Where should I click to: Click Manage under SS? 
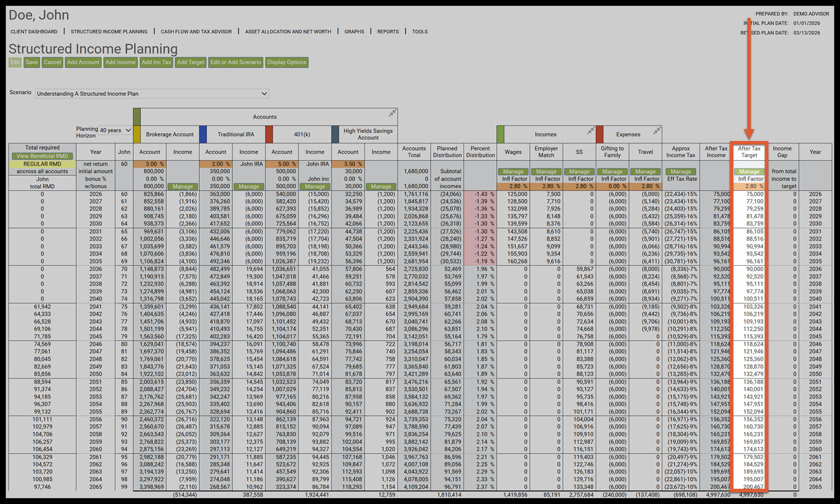tap(578, 172)
